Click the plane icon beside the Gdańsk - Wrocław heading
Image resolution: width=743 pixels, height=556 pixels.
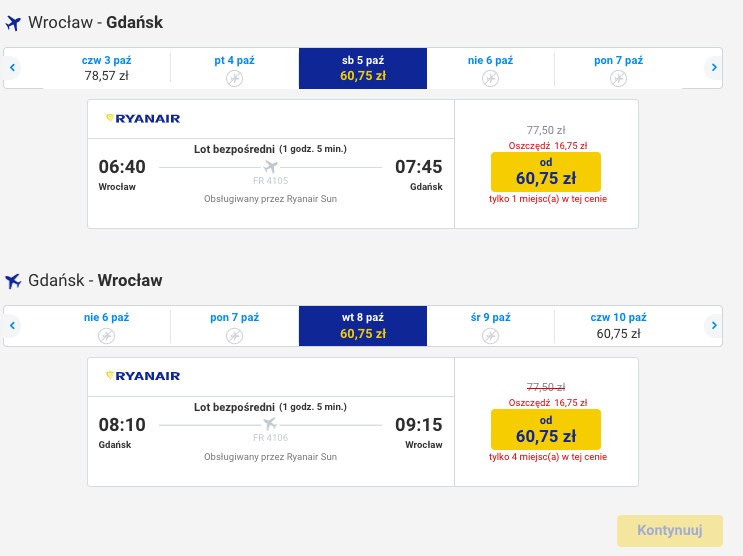[x=13, y=281]
